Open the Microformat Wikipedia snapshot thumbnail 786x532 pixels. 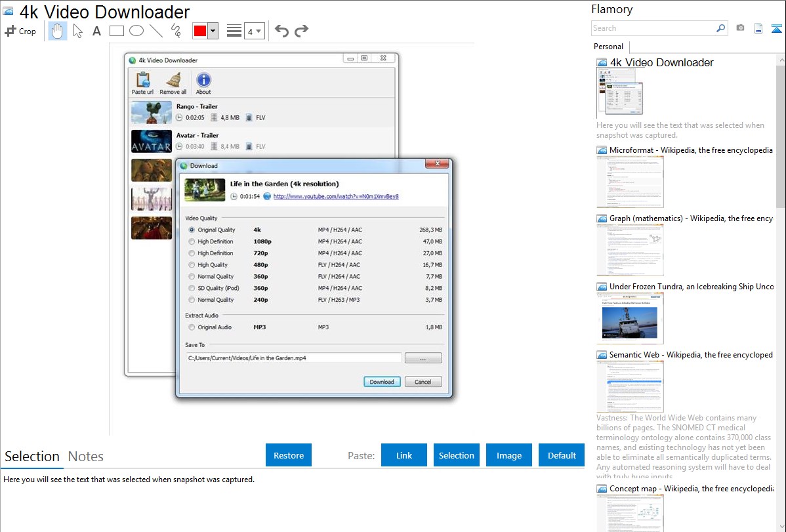pyautogui.click(x=630, y=182)
